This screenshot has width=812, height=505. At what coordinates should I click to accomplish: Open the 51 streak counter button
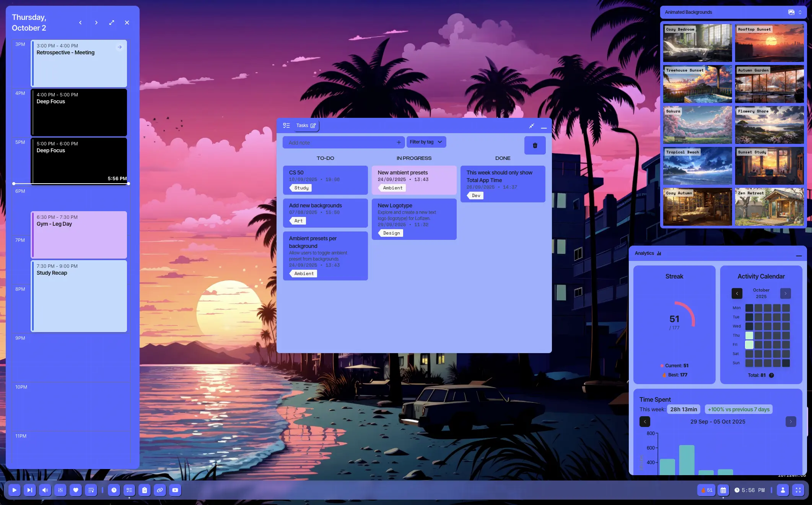pyautogui.click(x=706, y=490)
